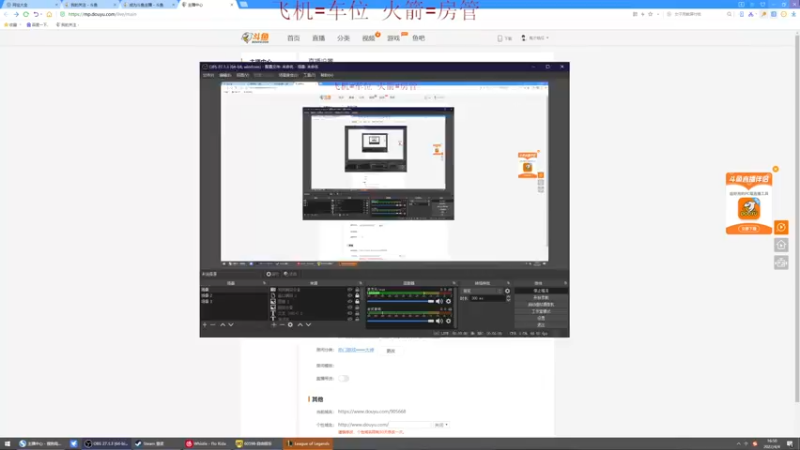Toggle lock on the third source
The height and width of the screenshot is (450, 800).
(357, 302)
